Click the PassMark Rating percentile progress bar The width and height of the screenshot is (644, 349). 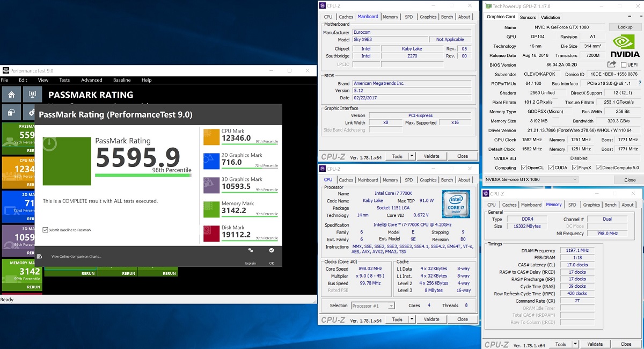click(143, 175)
